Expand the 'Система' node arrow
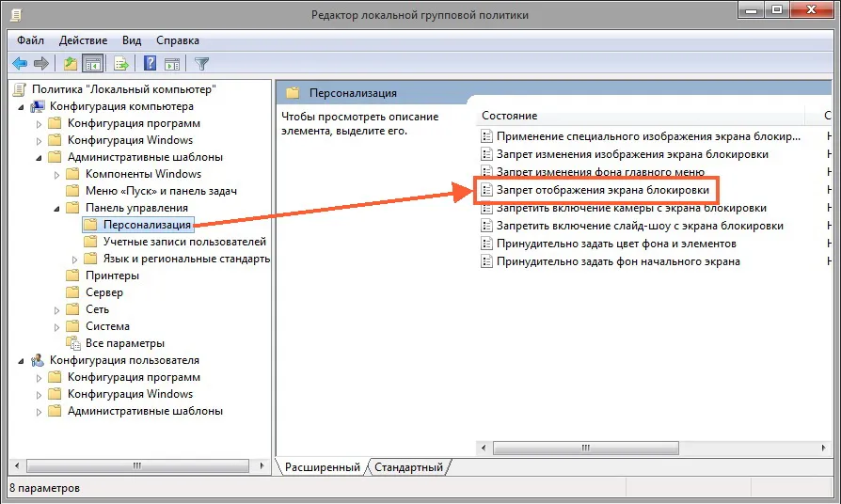The height and width of the screenshot is (504, 841). [56, 327]
